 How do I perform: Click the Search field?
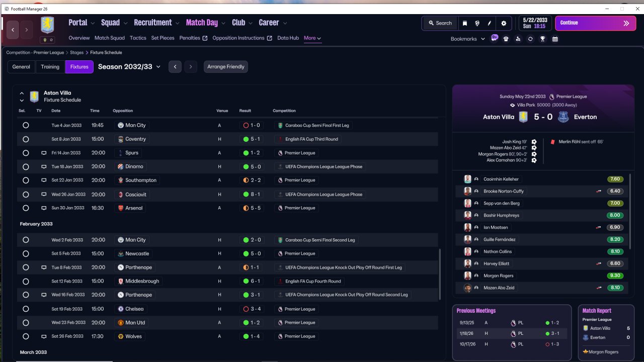click(x=440, y=23)
